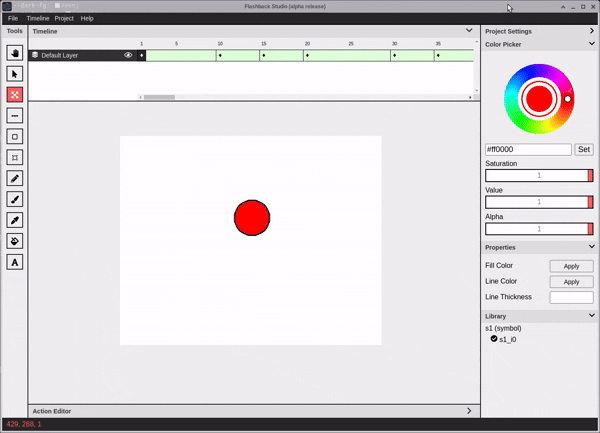Select the keyframe at frame 35
Viewport: 600px width, 433px height.
point(438,55)
